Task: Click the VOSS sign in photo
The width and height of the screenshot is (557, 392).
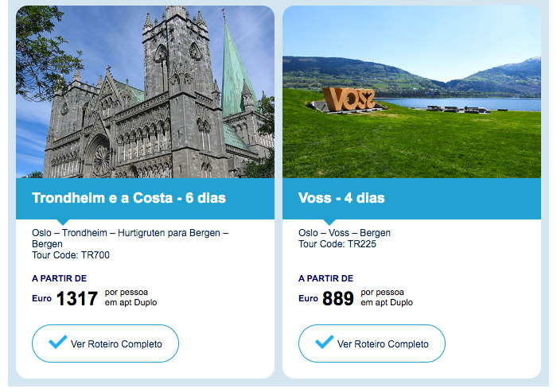Action: (349, 99)
